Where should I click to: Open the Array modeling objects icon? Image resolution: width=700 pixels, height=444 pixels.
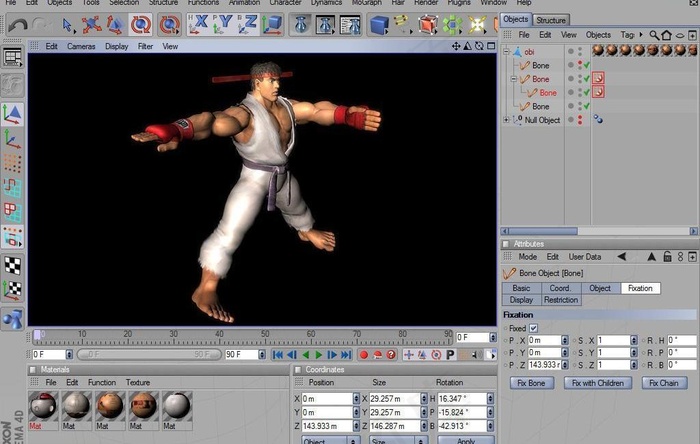tap(452, 24)
